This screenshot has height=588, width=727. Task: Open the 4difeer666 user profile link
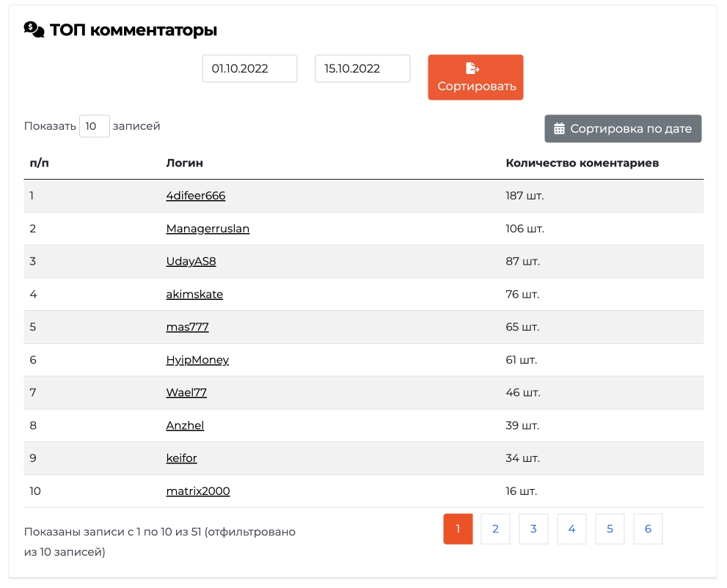tap(196, 196)
